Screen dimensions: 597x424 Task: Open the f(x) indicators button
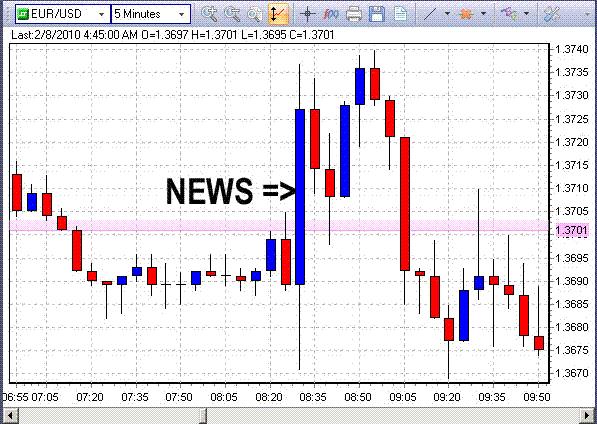(330, 14)
